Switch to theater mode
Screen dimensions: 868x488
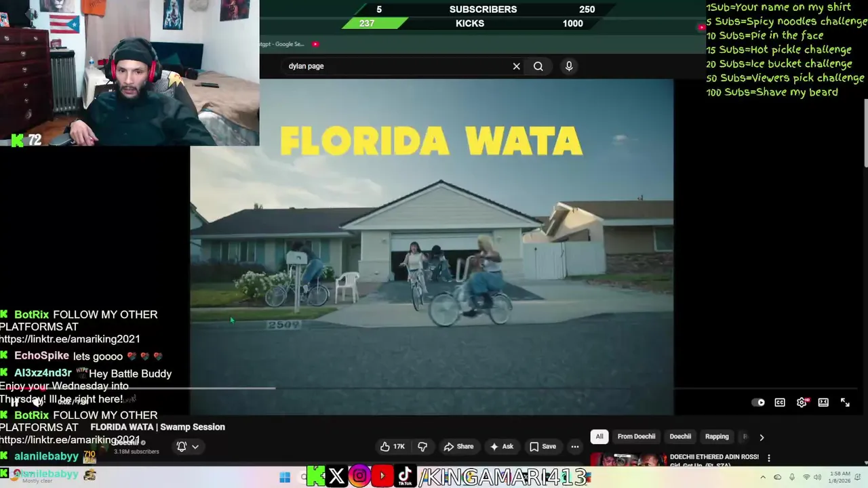coord(823,403)
